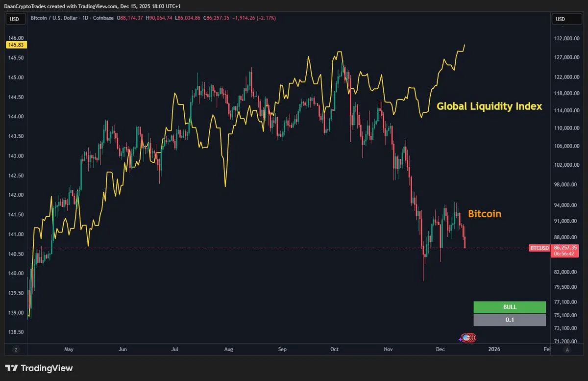
Task: Click the Nov label on time axis
Action: coord(388,350)
